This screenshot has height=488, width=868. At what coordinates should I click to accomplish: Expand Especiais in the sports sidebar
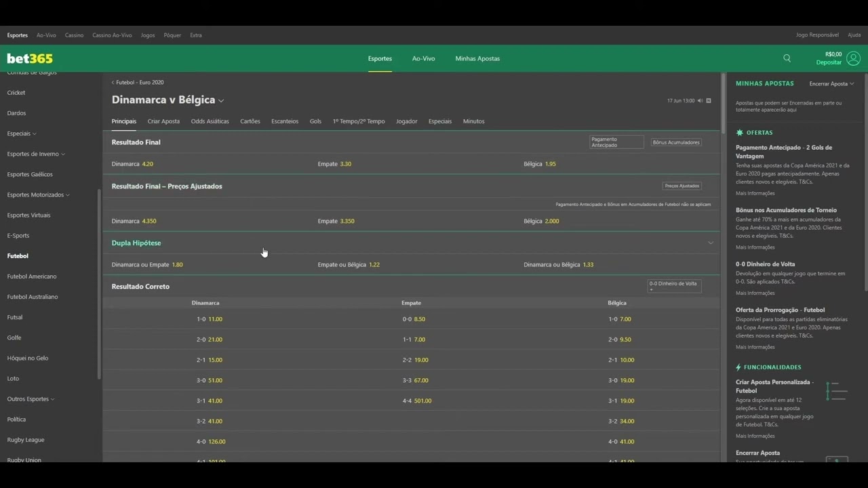point(22,134)
